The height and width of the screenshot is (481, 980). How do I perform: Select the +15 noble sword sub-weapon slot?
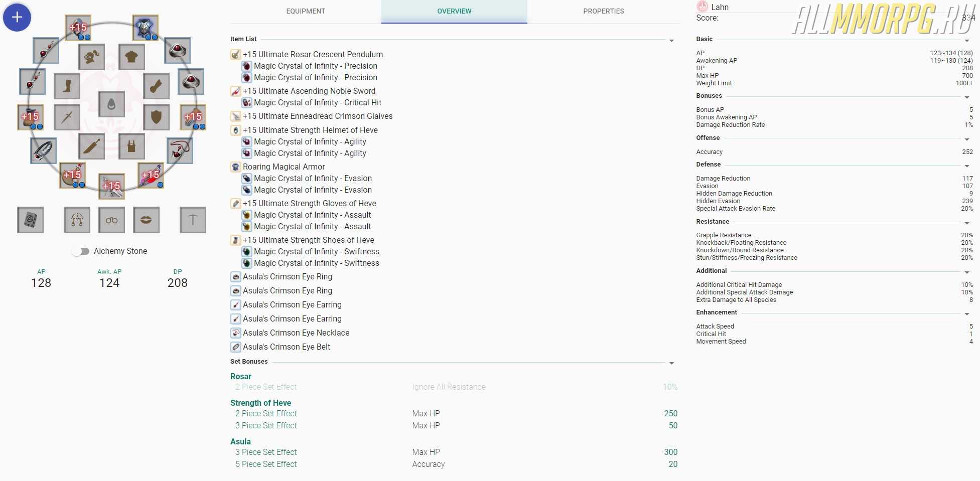pos(151,175)
